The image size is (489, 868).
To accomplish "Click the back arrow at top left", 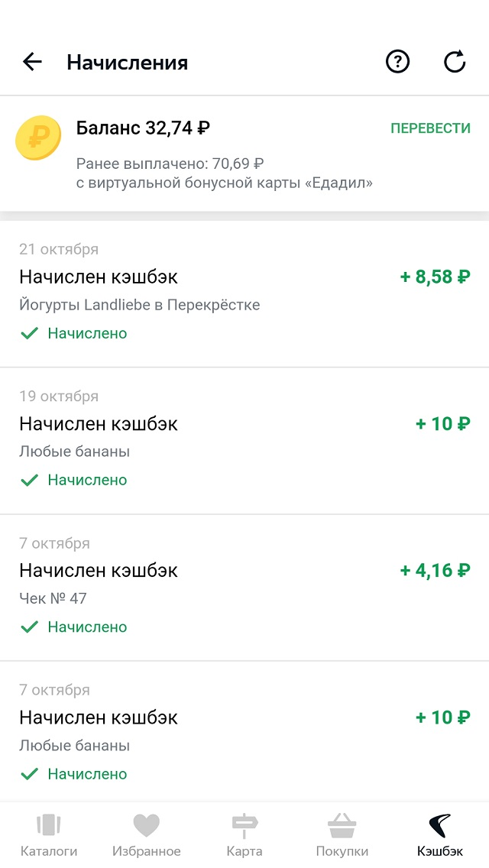I will click(x=32, y=62).
